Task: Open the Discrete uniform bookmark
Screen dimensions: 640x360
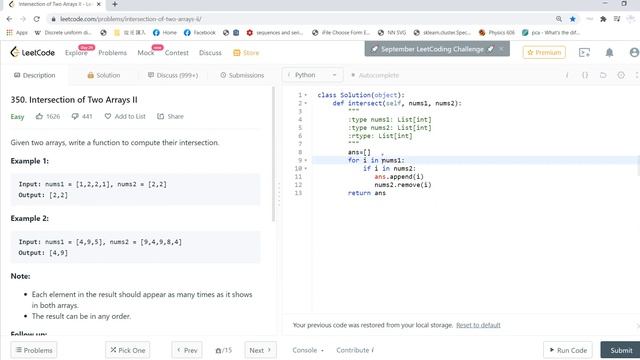Action: pyautogui.click(x=64, y=33)
